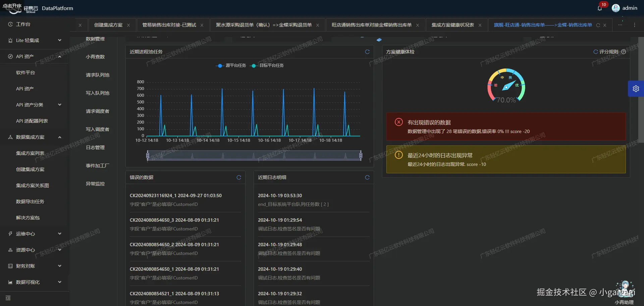Viewport: 644px width, 306px height.
Task: Click the chart zoom slider's right handle
Action: tap(361, 155)
